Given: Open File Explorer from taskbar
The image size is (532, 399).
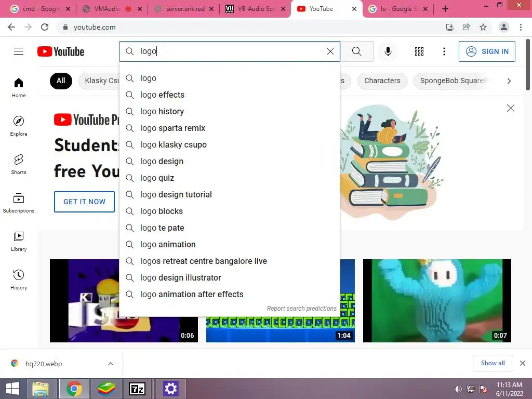Looking at the screenshot, I should coord(41,389).
